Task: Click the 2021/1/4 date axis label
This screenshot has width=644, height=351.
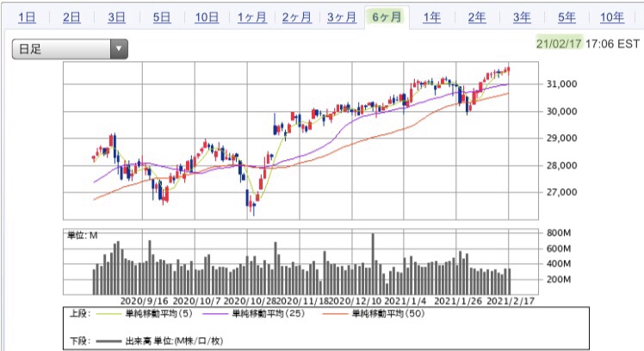Action: click(x=405, y=301)
